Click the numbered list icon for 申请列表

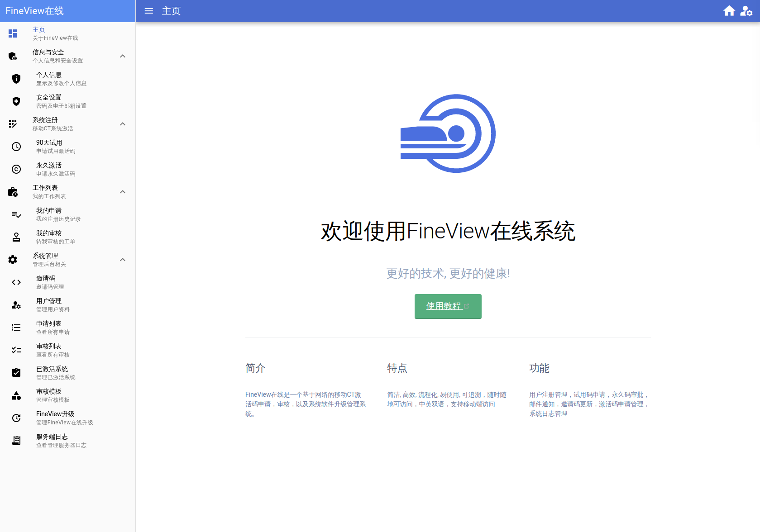16,328
